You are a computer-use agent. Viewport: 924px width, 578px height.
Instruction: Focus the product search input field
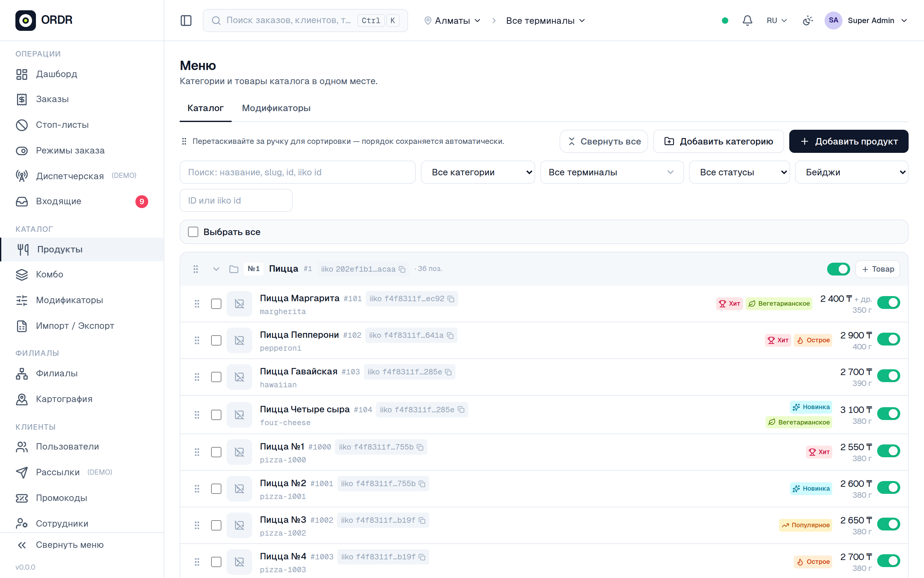tap(297, 172)
